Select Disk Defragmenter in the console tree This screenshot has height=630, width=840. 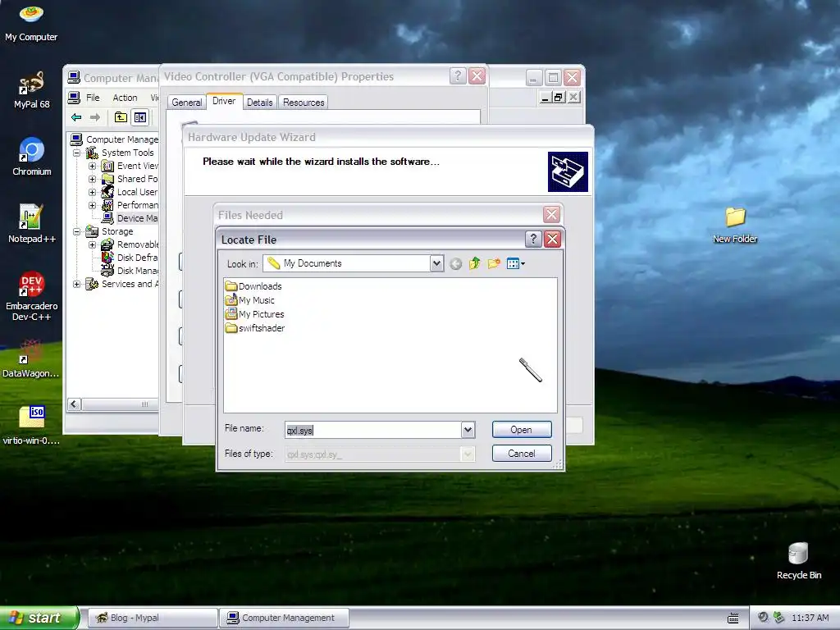[130, 258]
